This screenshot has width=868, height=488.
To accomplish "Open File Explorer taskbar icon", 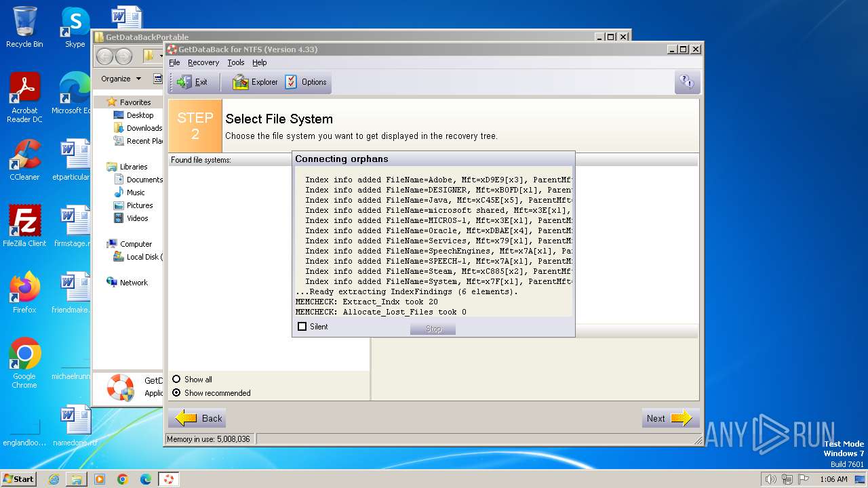I will click(77, 479).
